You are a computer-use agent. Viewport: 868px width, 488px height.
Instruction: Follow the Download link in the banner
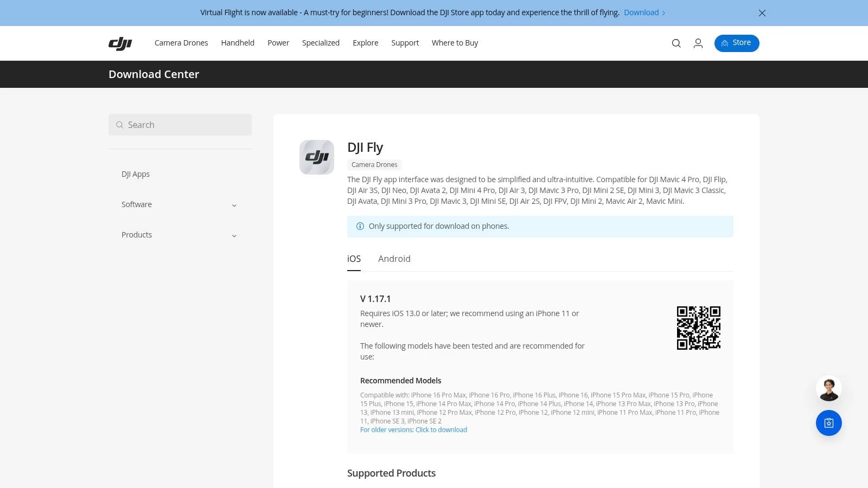tap(644, 12)
